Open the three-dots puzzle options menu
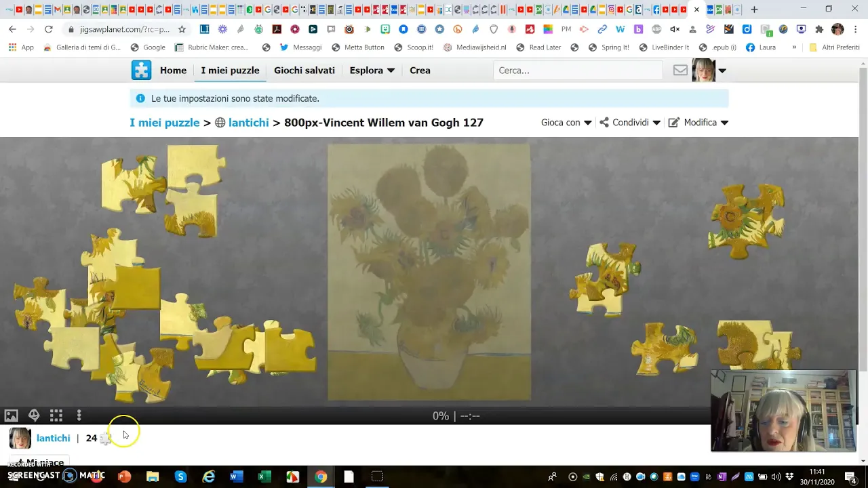 [x=79, y=415]
